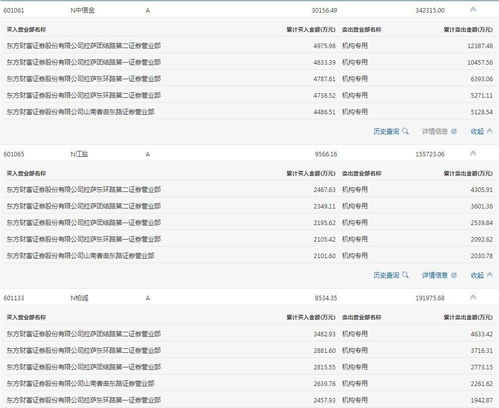This screenshot has height=408, width=499.
Task: Click sell amount 5128.54
Action: [482, 112]
